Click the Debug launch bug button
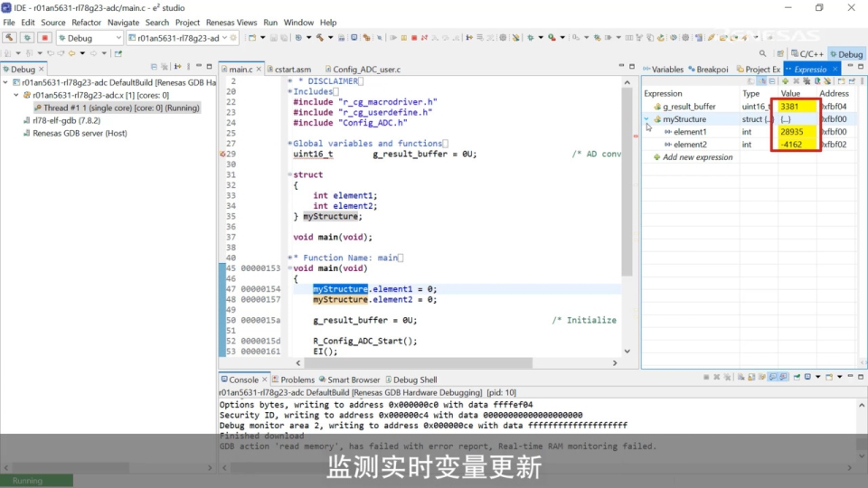This screenshot has width=868, height=488. [27, 38]
